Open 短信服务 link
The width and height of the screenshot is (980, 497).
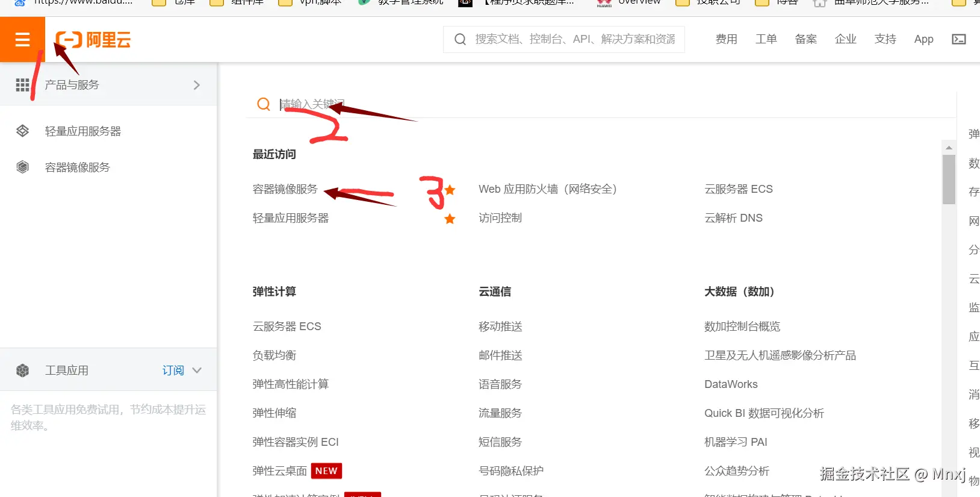[500, 442]
